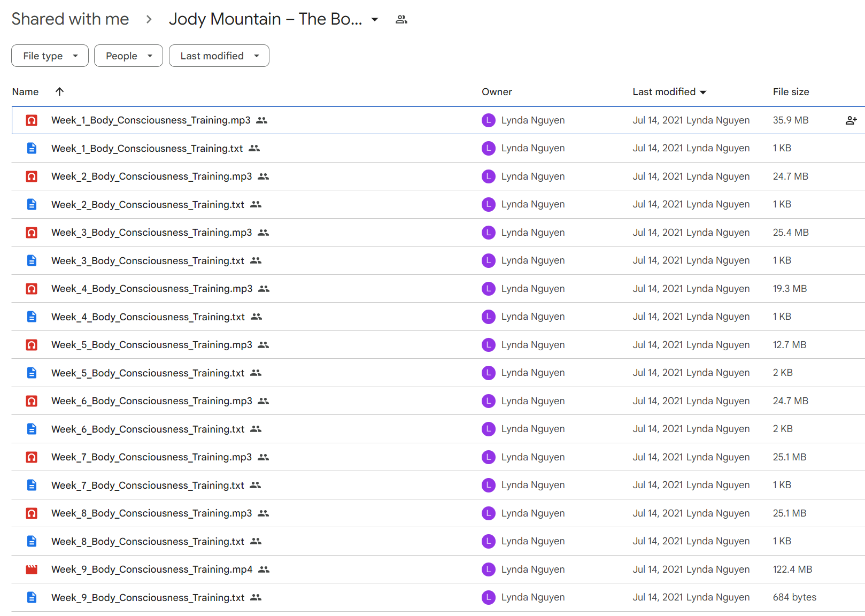Click the document icon for Week_1 txt
Screen dimensions: 865x616
32,148
